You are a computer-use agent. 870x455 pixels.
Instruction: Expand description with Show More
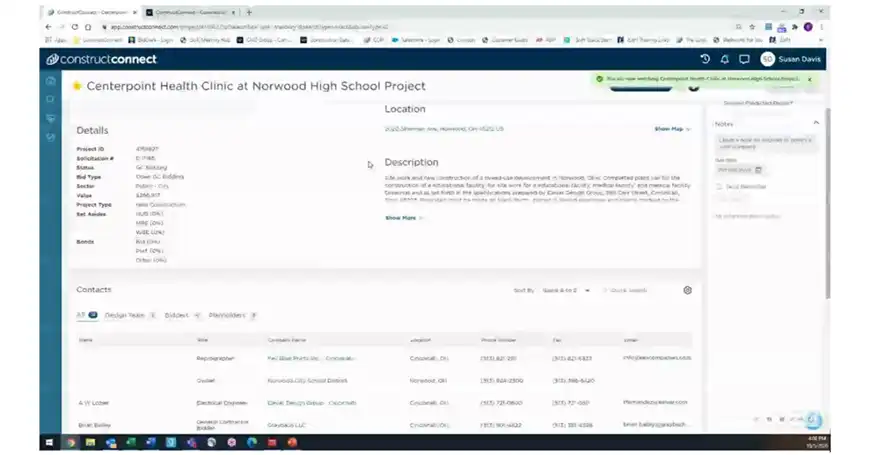click(403, 217)
